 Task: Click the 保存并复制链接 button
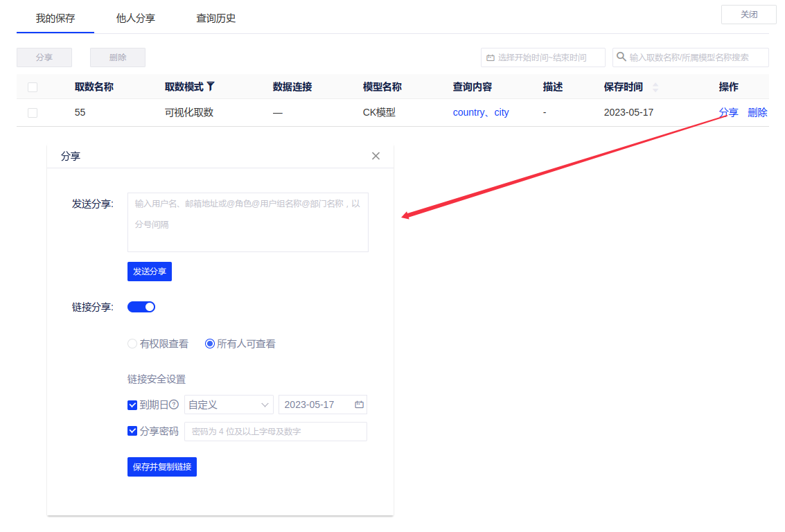click(162, 467)
